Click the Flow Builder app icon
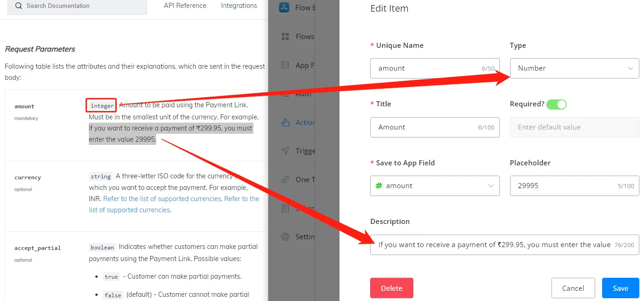This screenshot has width=644, height=301. point(285,7)
